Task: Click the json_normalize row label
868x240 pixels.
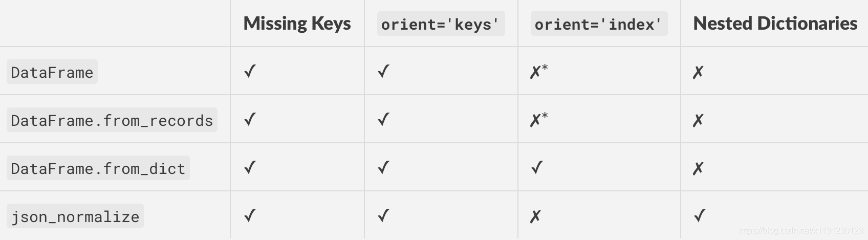Action: pos(75,216)
